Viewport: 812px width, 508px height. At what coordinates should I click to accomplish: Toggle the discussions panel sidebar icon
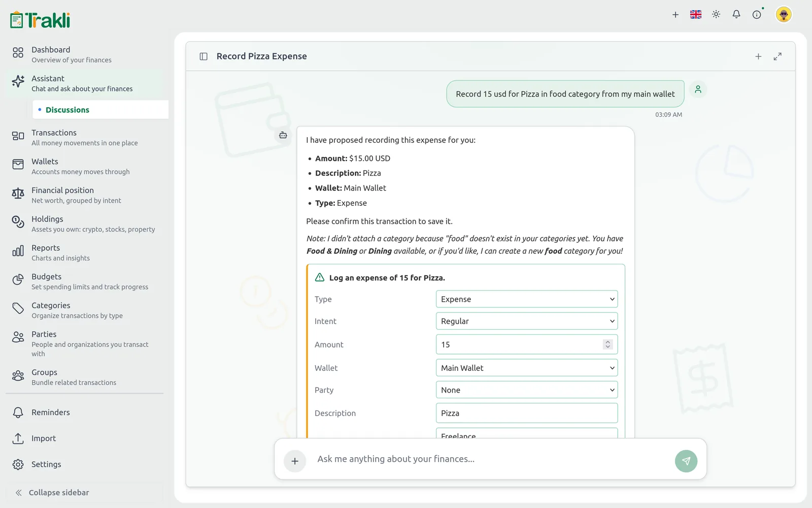[204, 56]
